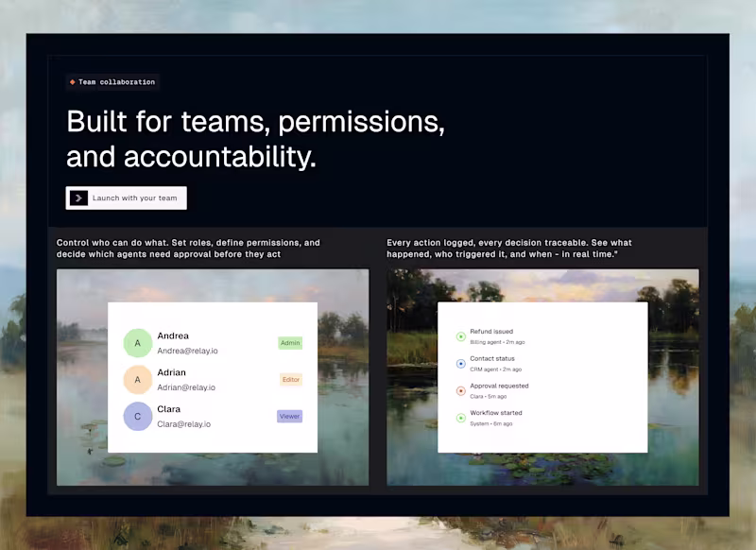Select Andrea's green avatar circle
The width and height of the screenshot is (756, 550).
(x=137, y=343)
